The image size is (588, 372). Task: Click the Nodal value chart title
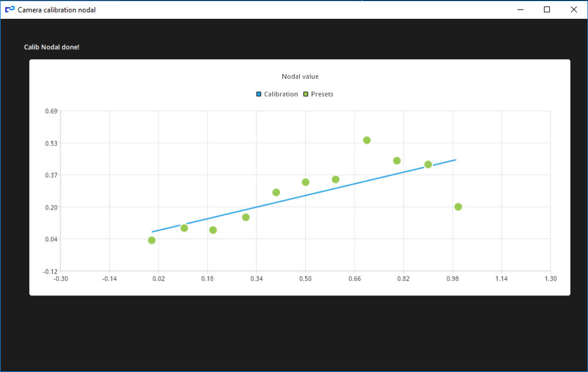pos(300,77)
